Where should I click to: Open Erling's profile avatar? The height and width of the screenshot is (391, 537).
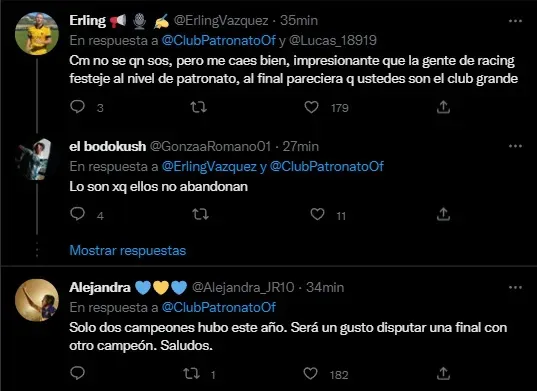[37, 34]
